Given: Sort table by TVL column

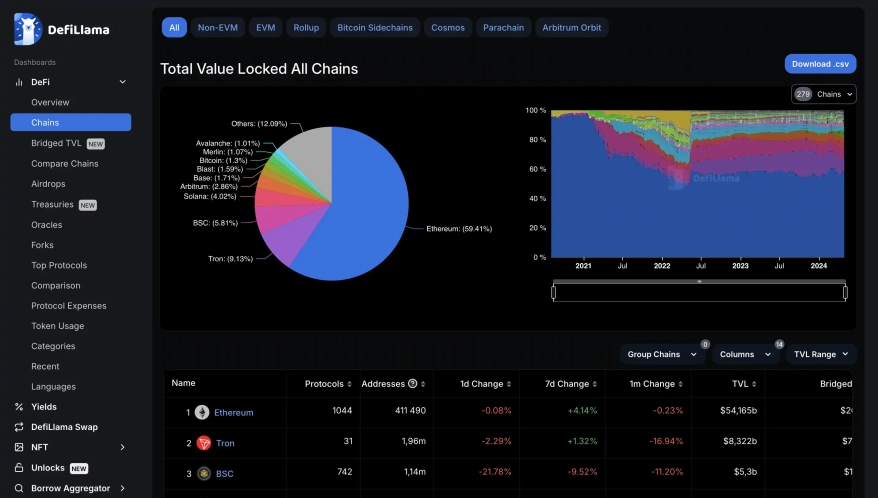Looking at the screenshot, I should (739, 384).
